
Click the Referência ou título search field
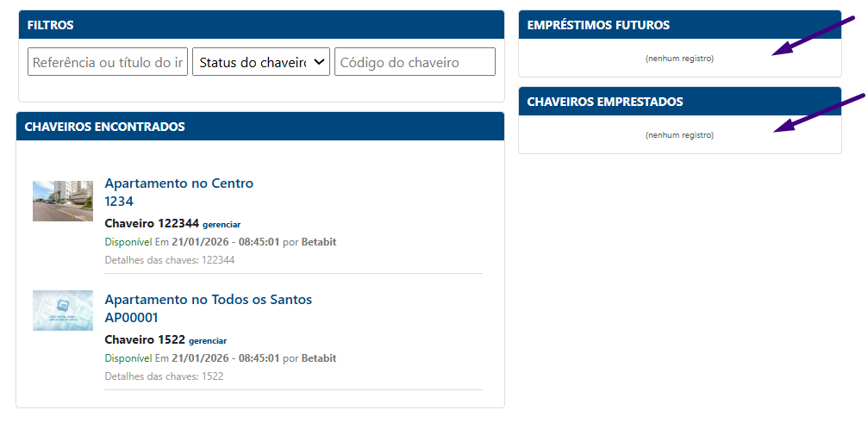[x=108, y=62]
